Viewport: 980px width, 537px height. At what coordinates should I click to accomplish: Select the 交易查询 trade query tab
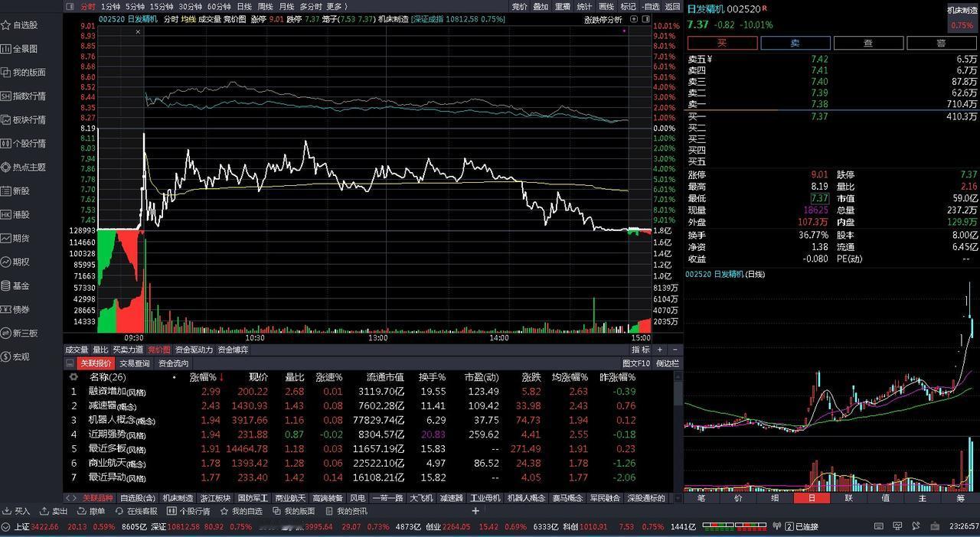point(135,363)
